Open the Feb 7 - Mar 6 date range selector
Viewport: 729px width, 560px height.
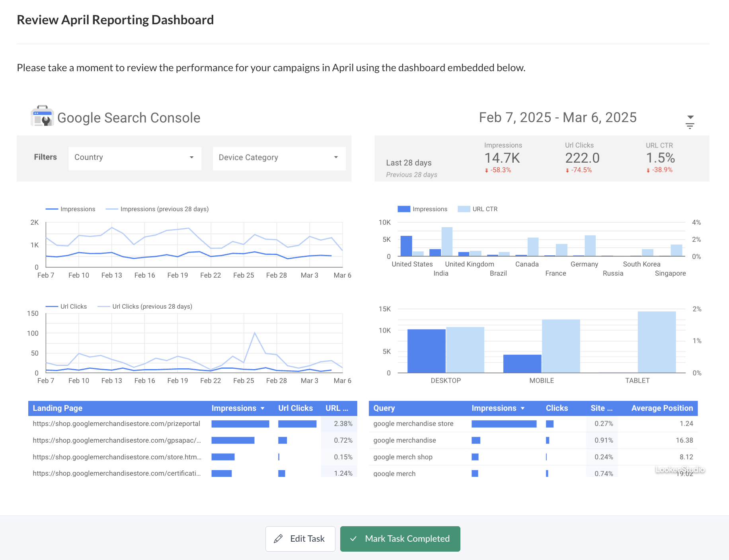point(557,118)
